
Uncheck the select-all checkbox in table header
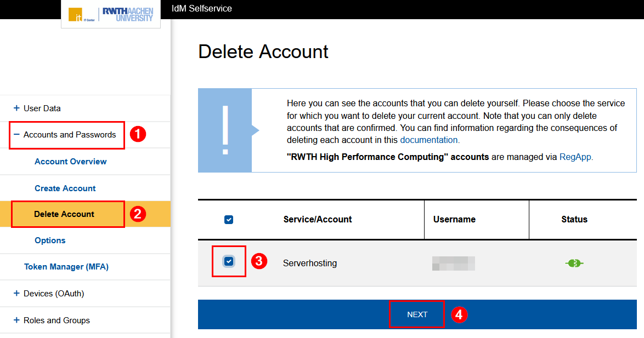point(229,219)
